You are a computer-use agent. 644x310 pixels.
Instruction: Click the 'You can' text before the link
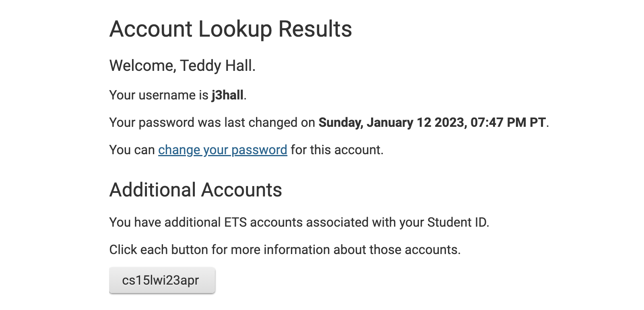(132, 150)
